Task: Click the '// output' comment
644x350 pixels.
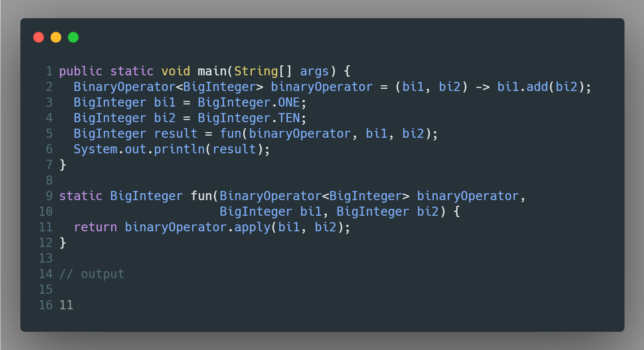Action: click(91, 274)
